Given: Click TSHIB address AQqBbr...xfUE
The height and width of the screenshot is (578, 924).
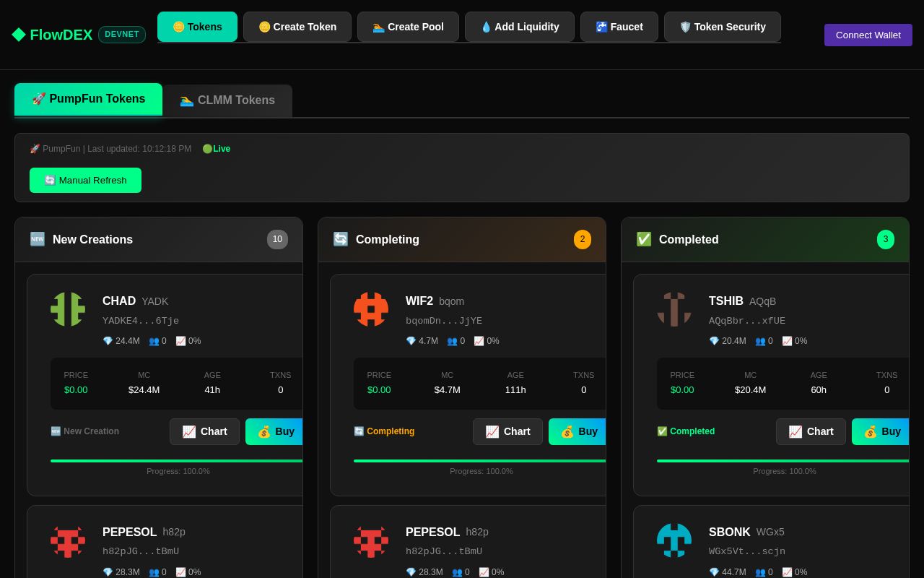Looking at the screenshot, I should 747,321.
